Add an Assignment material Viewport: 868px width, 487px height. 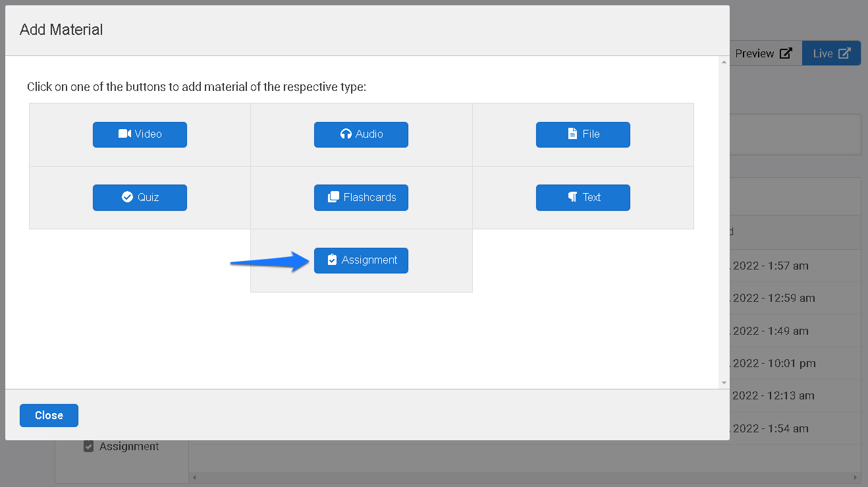(361, 260)
